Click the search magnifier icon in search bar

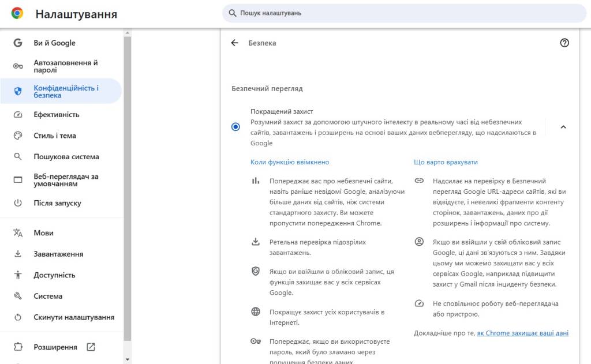[233, 13]
